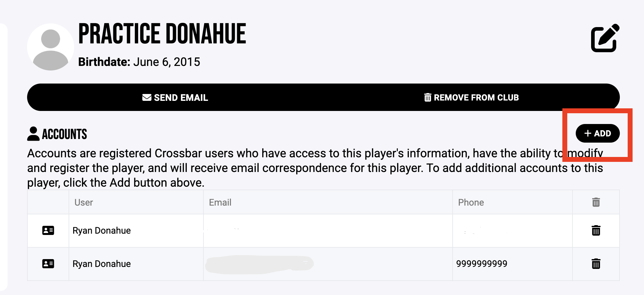Click the Email column header

tap(220, 203)
